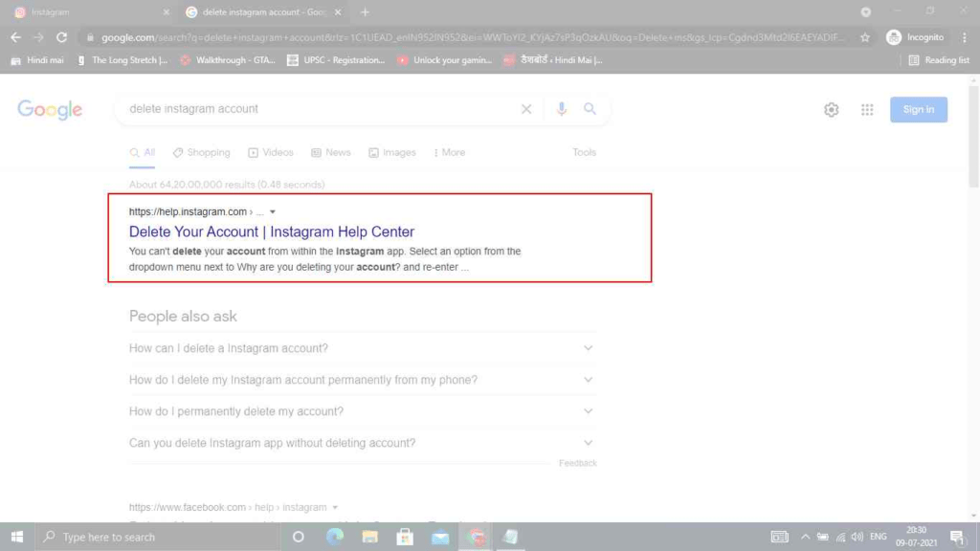980x551 pixels.
Task: Open a new tab with plus button
Action: 365,11
